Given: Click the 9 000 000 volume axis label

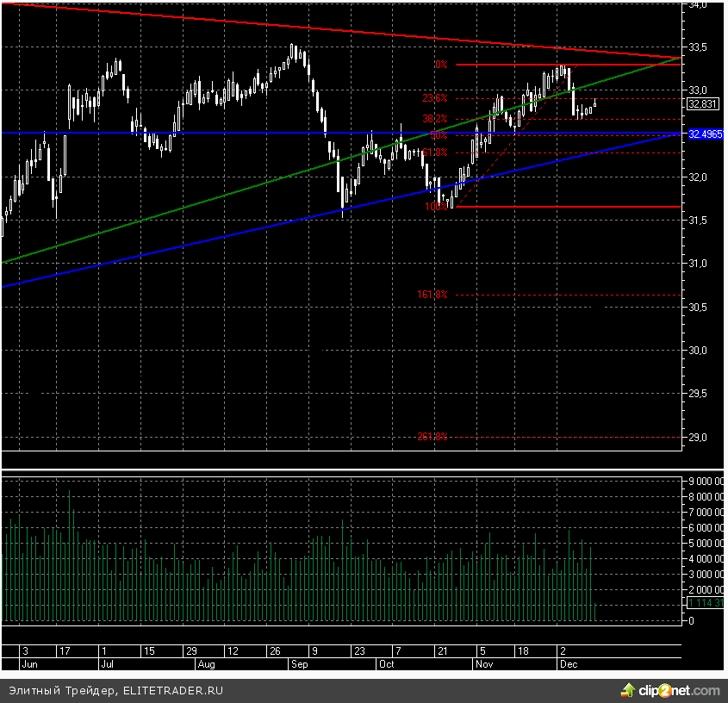Looking at the screenshot, I should [706, 481].
